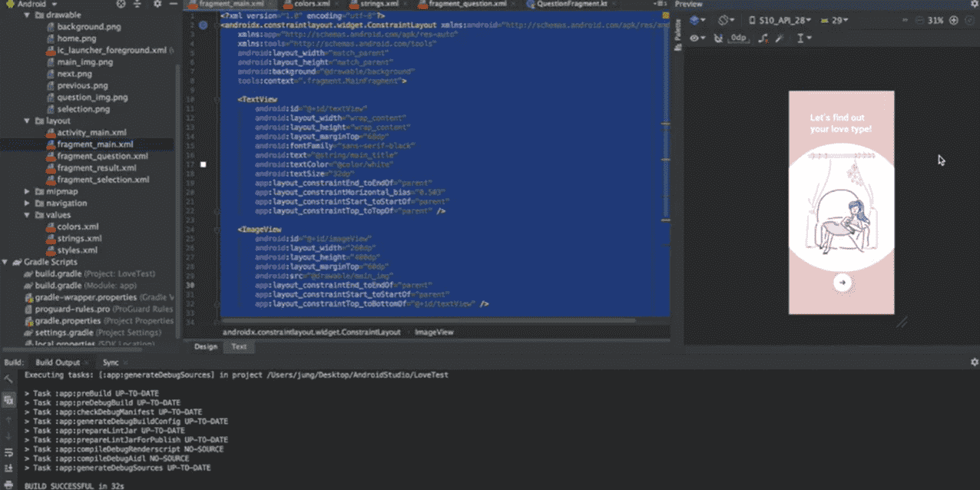Expand the navigation folder
Screen dimensions: 980x490
[x=28, y=204]
